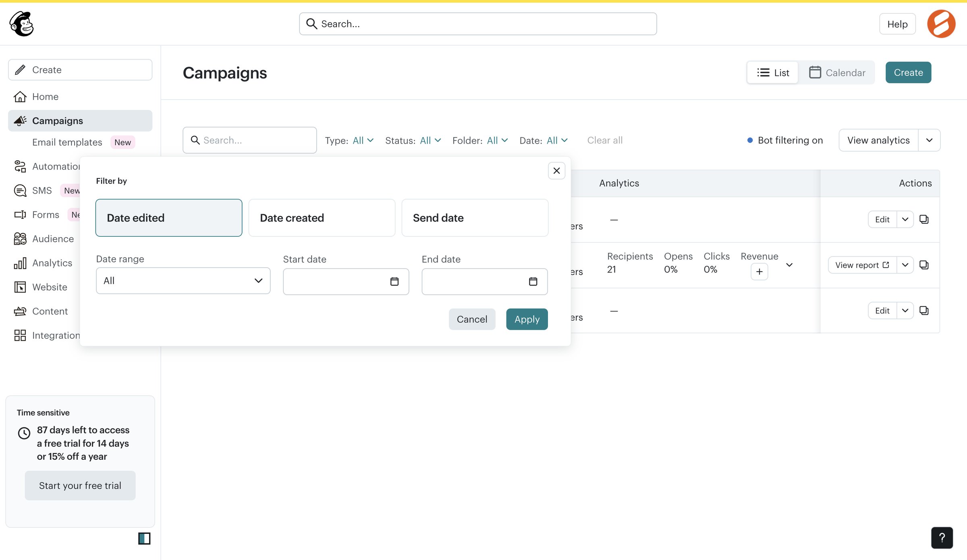The width and height of the screenshot is (967, 560).
Task: Click the Home house icon
Action: pos(20,97)
